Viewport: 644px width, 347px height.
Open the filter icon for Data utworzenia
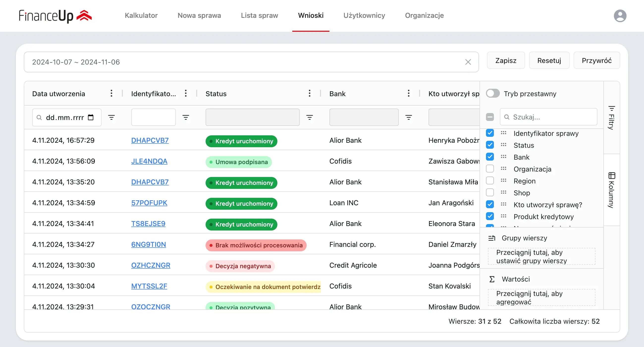click(x=111, y=117)
